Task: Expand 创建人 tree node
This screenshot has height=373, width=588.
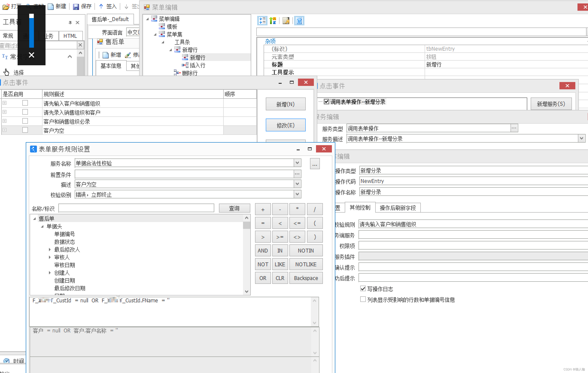Action: tap(50, 273)
